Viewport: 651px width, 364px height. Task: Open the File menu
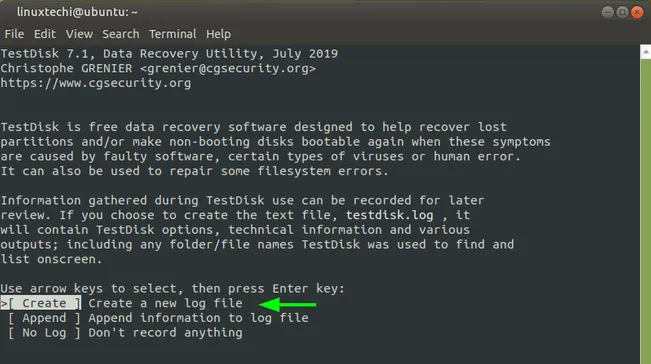14,34
